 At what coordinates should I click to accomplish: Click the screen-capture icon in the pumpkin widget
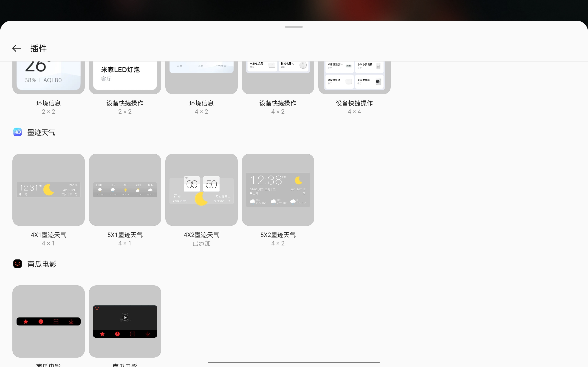56,321
